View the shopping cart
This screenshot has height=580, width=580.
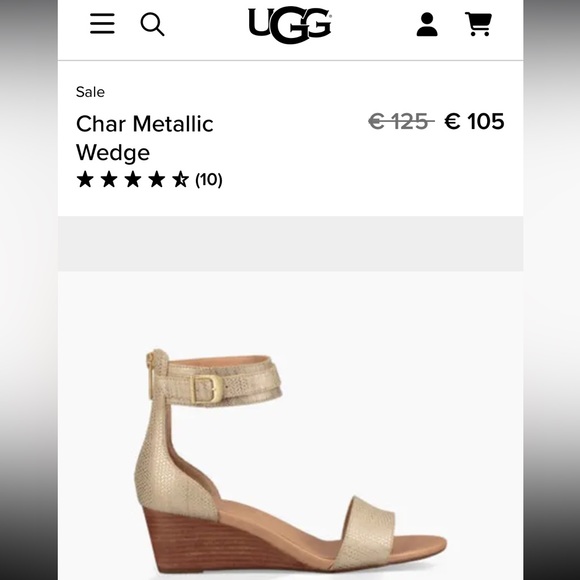coord(479,24)
